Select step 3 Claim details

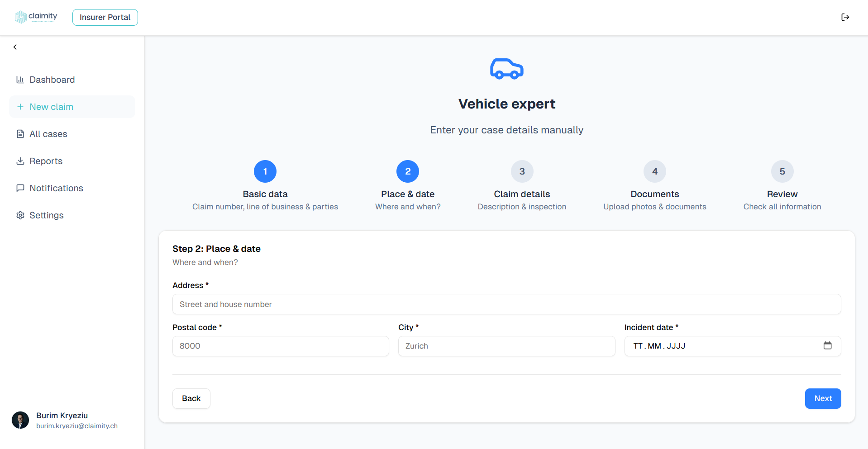pos(521,171)
